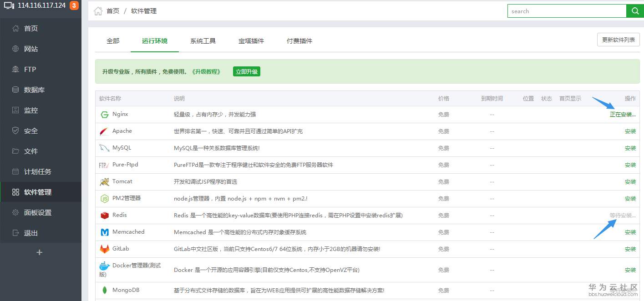
Task: Click the 软件管理 breadcrumb text
Action: pyautogui.click(x=144, y=11)
